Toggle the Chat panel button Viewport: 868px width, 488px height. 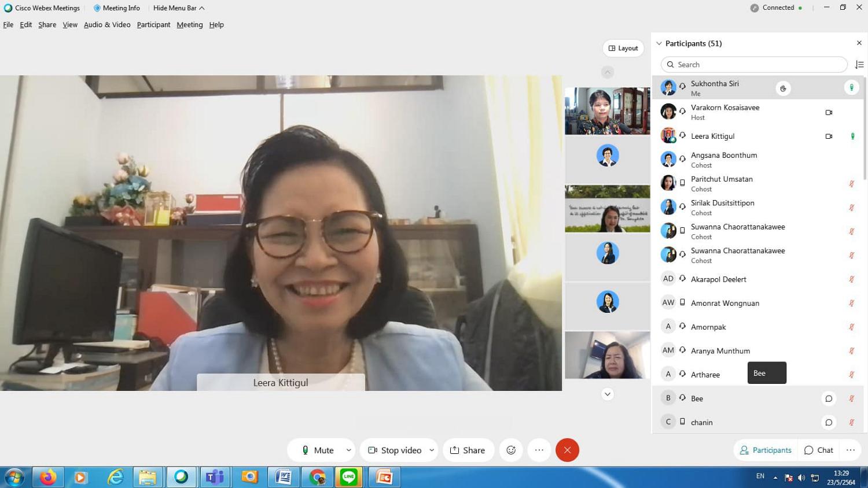pos(819,450)
